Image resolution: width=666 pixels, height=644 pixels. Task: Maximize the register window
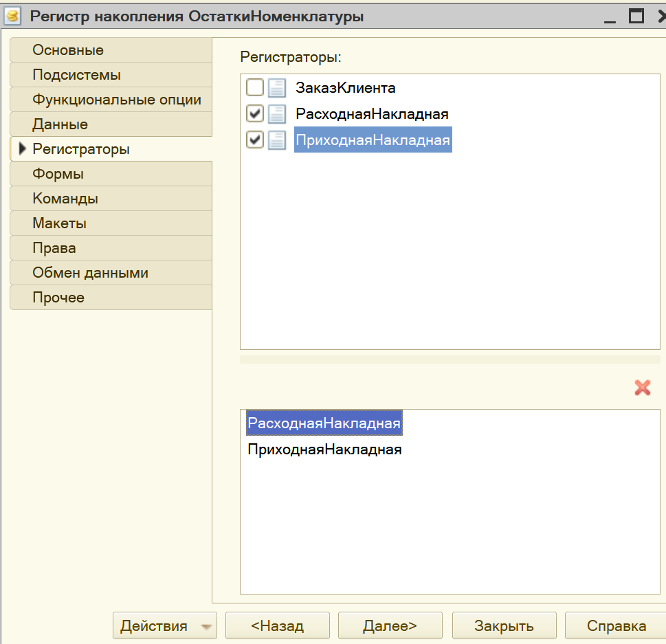pyautogui.click(x=636, y=16)
